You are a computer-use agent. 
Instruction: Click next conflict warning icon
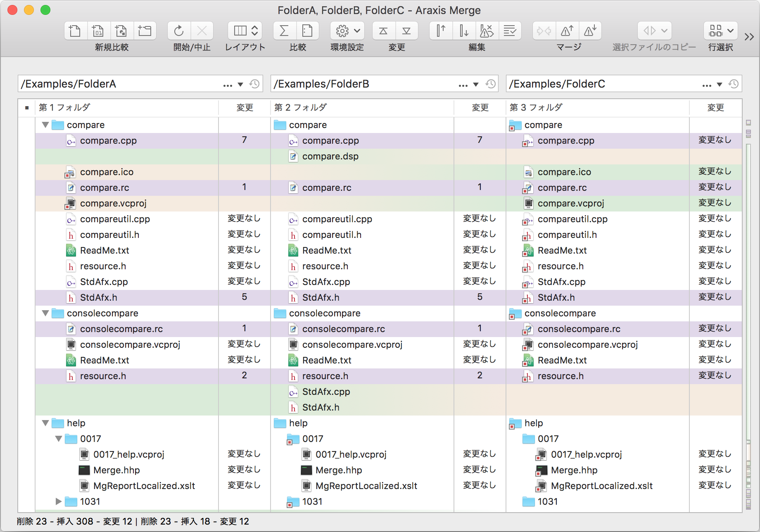590,31
